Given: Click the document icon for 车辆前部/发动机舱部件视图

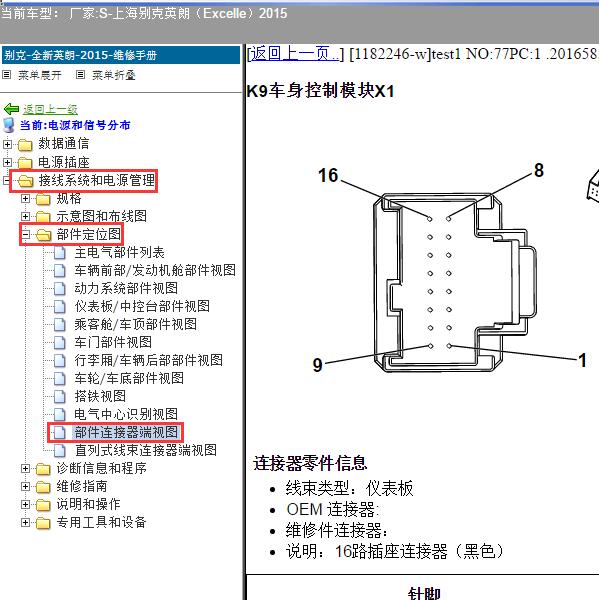Looking at the screenshot, I should 60,271.
